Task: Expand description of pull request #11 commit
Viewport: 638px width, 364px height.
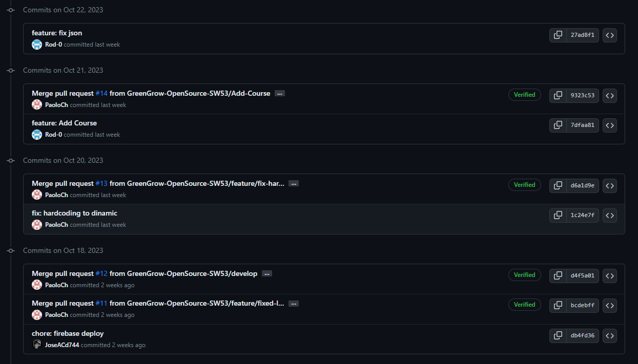Action: 294,304
